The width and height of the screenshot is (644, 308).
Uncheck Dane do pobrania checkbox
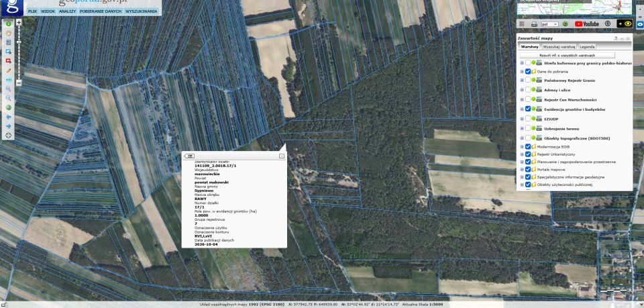[x=528, y=71]
